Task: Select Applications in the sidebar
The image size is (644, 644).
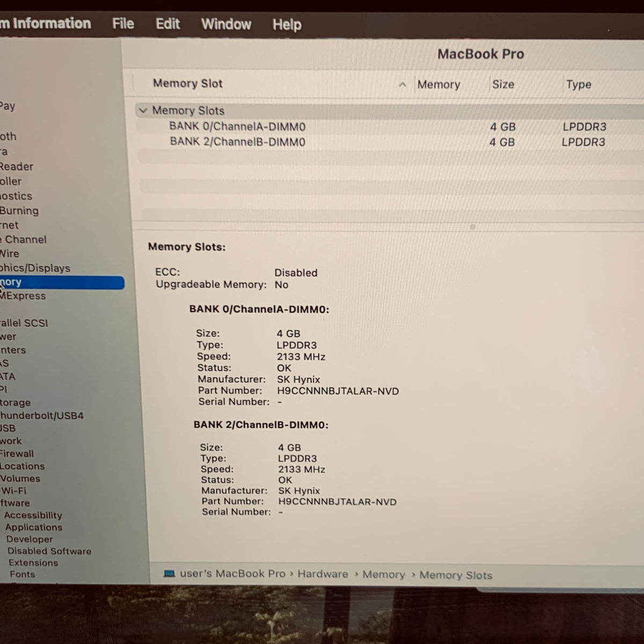Action: tap(34, 527)
